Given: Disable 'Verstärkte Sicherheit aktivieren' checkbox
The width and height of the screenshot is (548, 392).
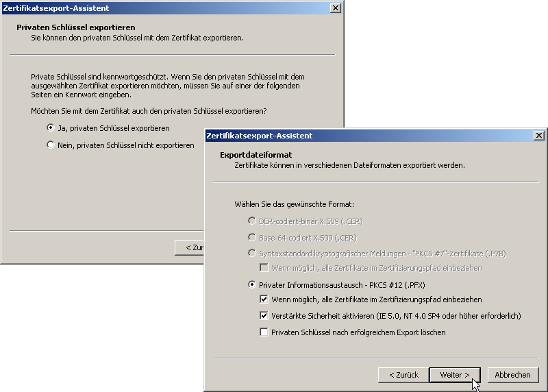Looking at the screenshot, I should [x=264, y=316].
